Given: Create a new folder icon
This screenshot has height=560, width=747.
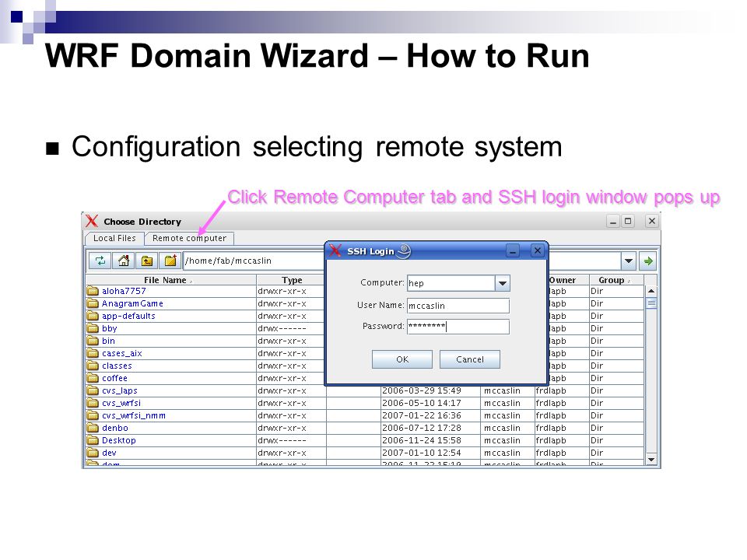Looking at the screenshot, I should pos(170,261).
